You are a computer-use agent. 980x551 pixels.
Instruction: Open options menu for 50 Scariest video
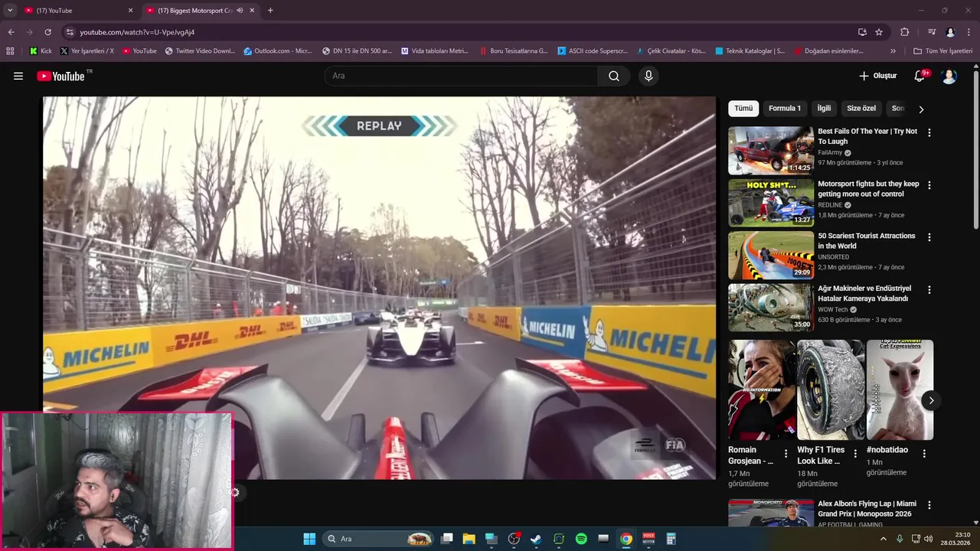coord(929,237)
